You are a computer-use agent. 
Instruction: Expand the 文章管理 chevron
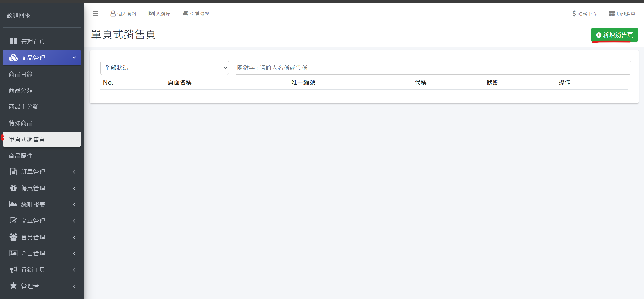[74, 221]
